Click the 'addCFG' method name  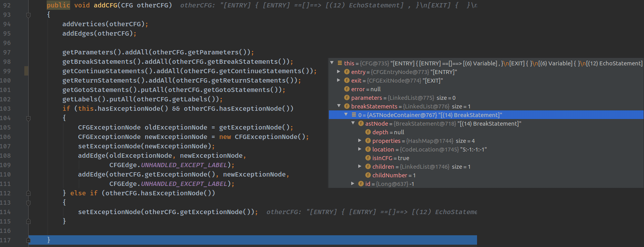coord(105,5)
